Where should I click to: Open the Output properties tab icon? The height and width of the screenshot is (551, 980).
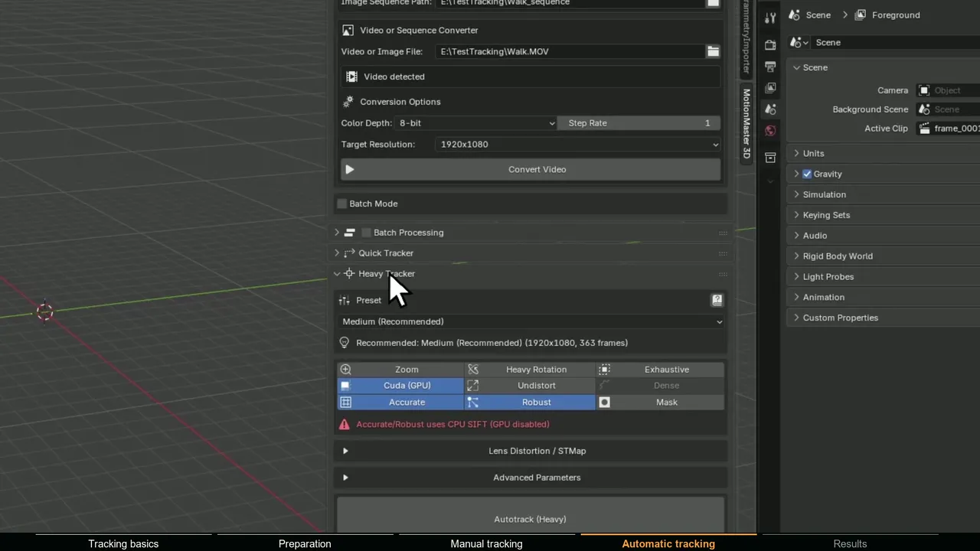(770, 67)
